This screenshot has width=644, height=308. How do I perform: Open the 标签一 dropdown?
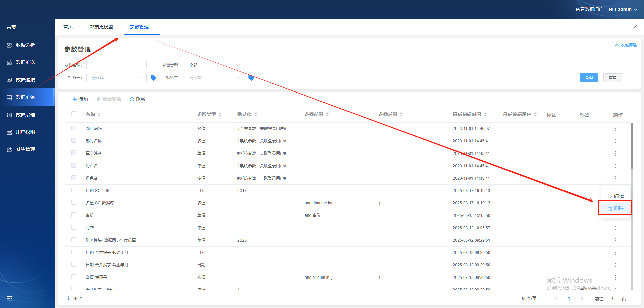pos(116,78)
